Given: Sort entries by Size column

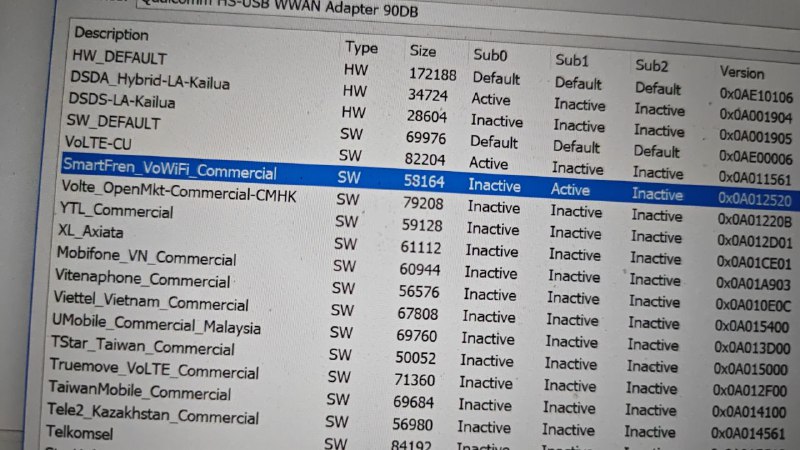Looking at the screenshot, I should tap(423, 50).
